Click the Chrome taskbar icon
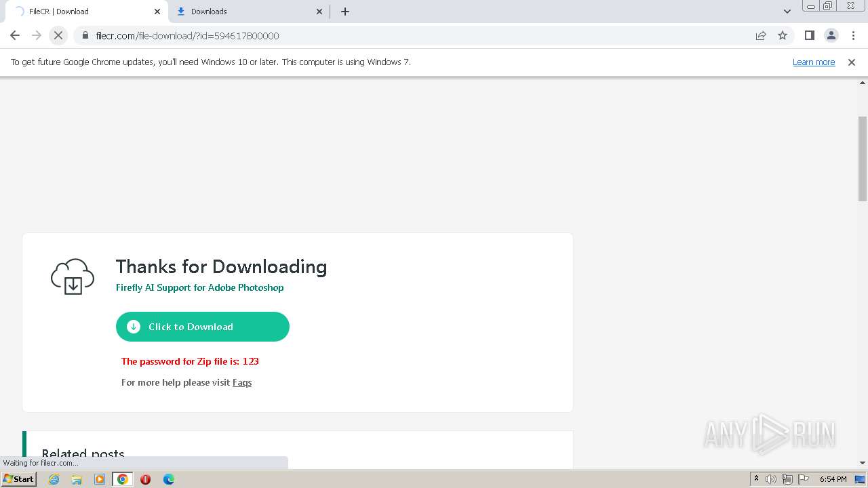The width and height of the screenshot is (868, 488). tap(123, 479)
